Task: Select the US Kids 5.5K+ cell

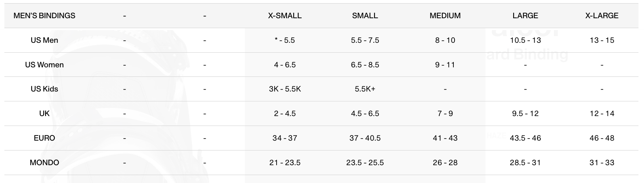Action: click(x=365, y=89)
